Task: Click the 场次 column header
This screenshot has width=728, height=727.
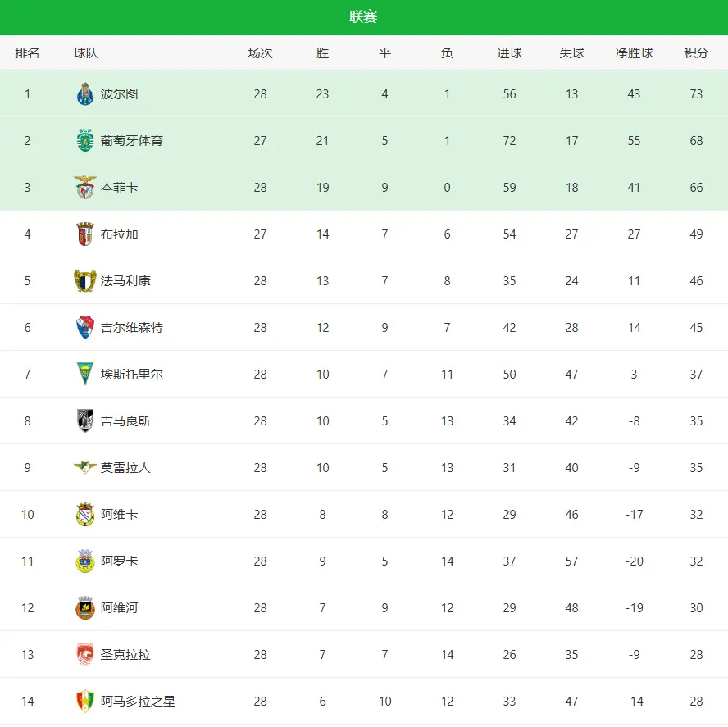Action: coord(260,53)
